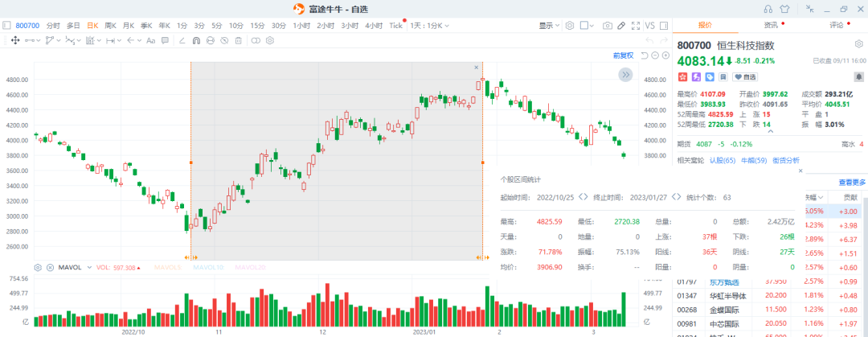Zoom out chart with minus icon
Image resolution: width=868 pixels, height=337 pixels.
[x=656, y=55]
